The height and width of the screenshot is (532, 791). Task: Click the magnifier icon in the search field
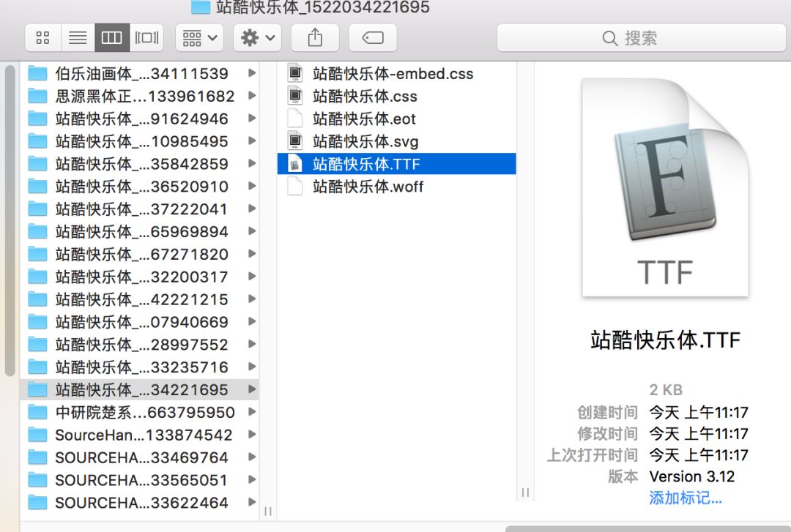[609, 38]
